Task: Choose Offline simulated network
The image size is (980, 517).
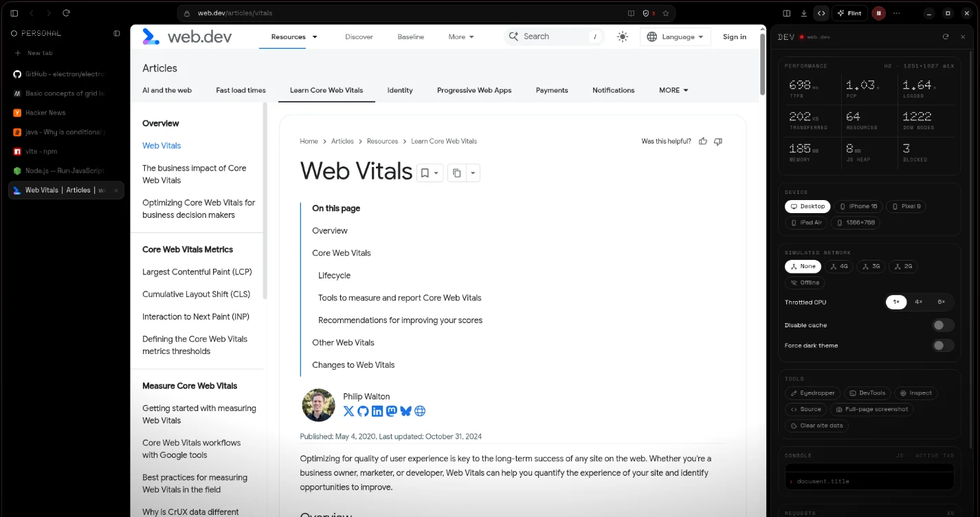Action: click(805, 283)
